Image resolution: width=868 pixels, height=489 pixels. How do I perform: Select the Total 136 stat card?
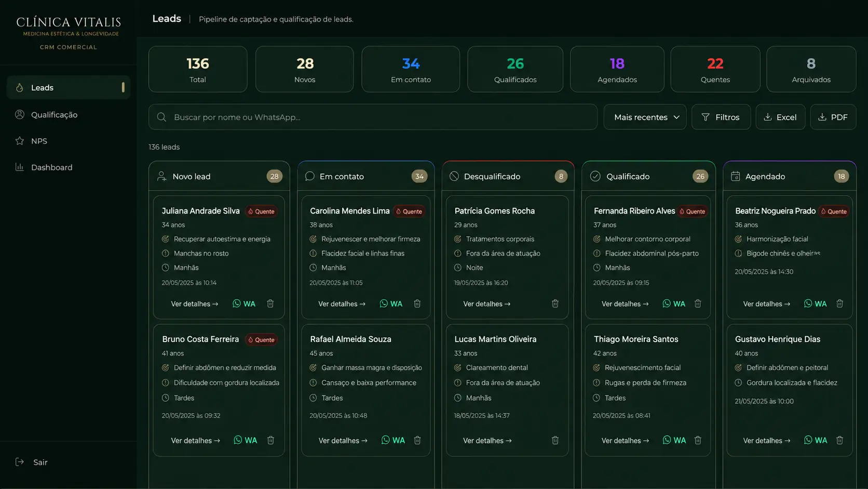[198, 69]
